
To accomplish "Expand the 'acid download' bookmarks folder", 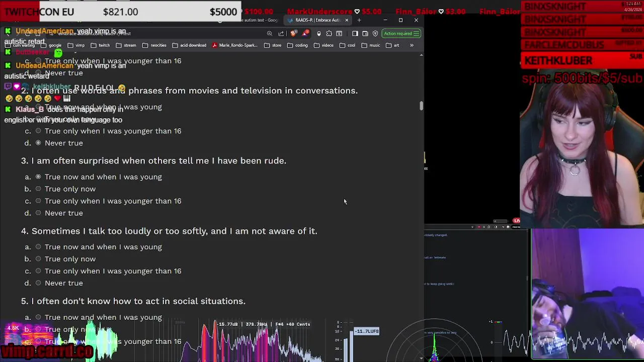I will click(189, 45).
